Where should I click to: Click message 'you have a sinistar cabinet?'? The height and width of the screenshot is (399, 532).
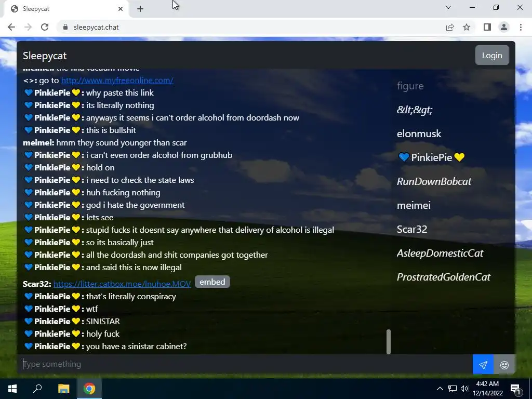(137, 347)
